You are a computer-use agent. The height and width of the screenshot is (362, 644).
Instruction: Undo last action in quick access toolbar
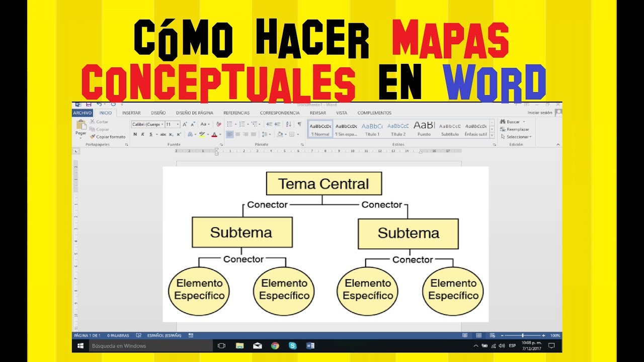click(x=99, y=105)
